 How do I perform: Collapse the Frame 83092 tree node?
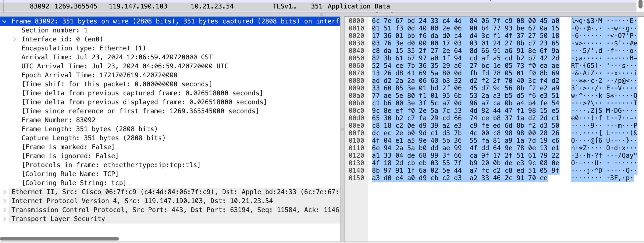click(x=4, y=21)
